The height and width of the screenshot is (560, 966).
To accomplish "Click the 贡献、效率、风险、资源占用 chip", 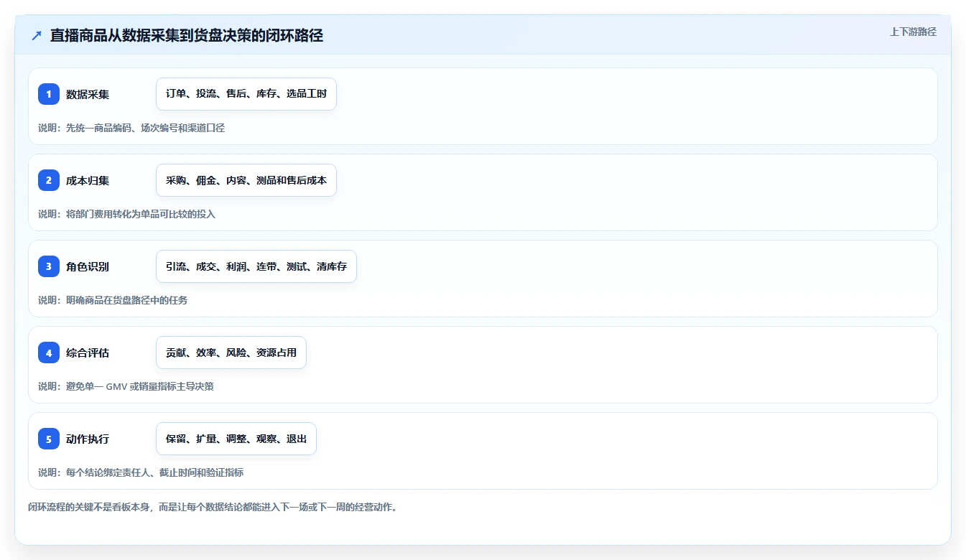I will [231, 353].
